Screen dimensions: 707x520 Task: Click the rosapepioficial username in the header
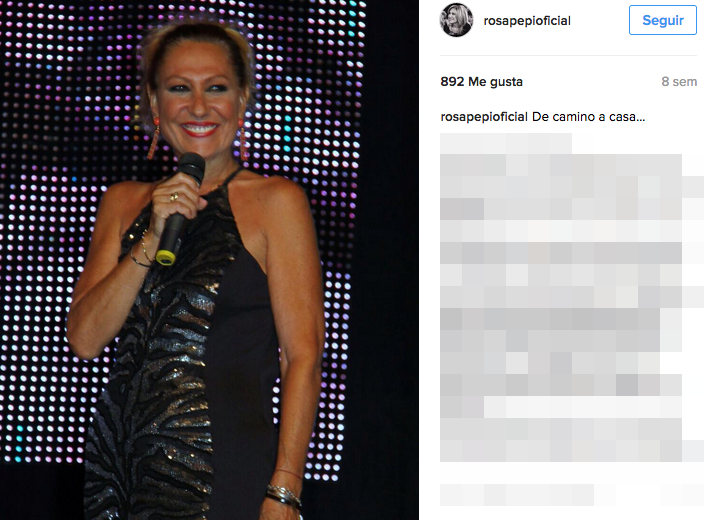(x=527, y=21)
